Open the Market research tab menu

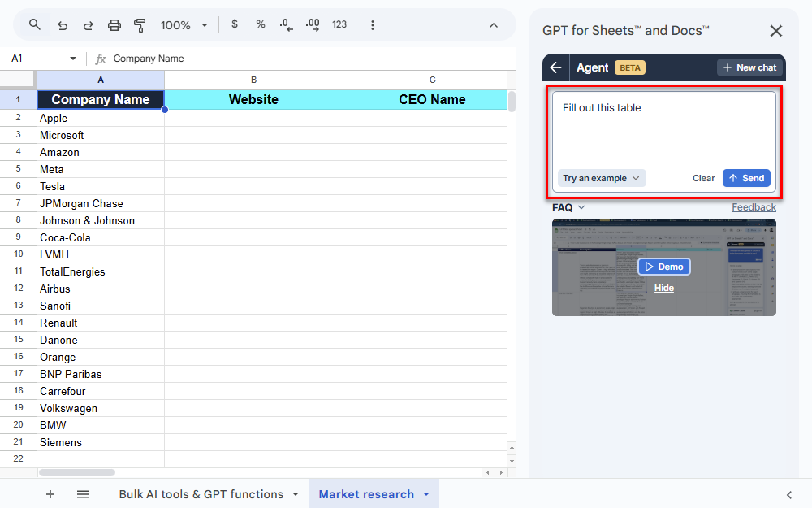(425, 493)
